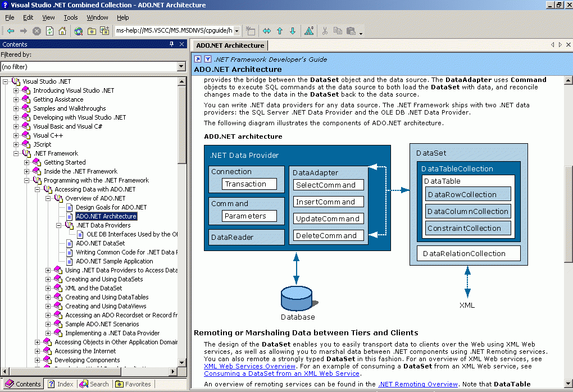Pin the Contents panel with pushpin

coord(171,44)
